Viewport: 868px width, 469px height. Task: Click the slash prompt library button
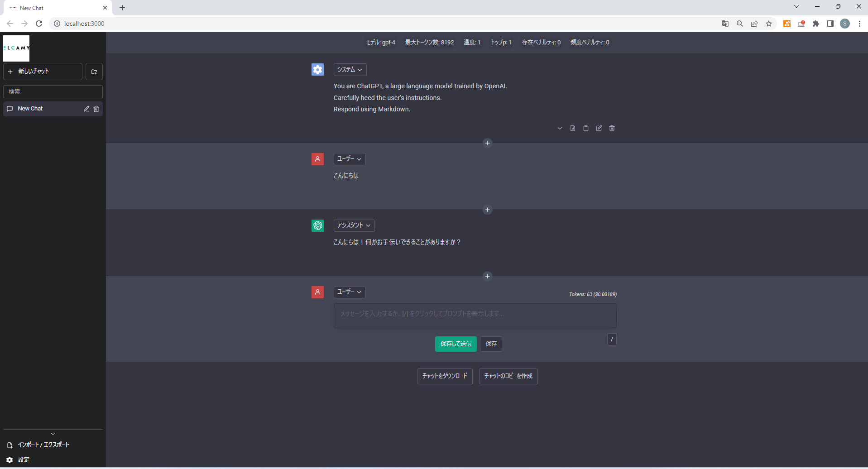(x=612, y=339)
